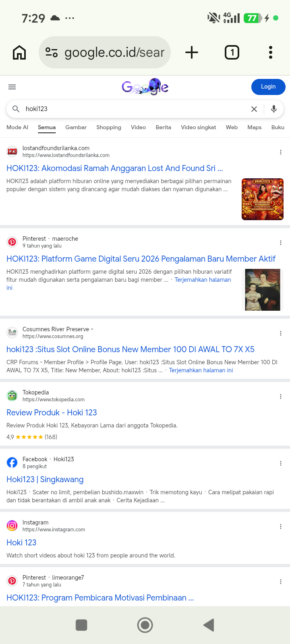
Task: Click lostandfoundsrilanka.com favicon
Action: click(x=12, y=151)
